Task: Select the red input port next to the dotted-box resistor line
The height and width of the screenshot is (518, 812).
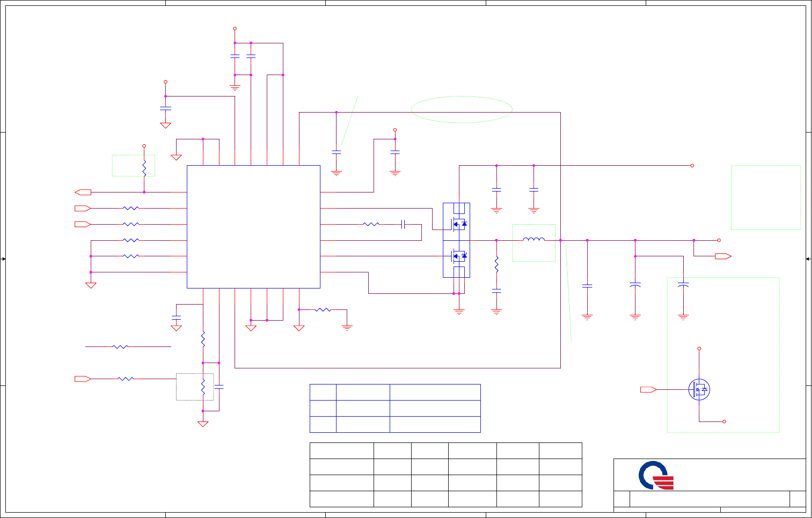Action: click(83, 379)
